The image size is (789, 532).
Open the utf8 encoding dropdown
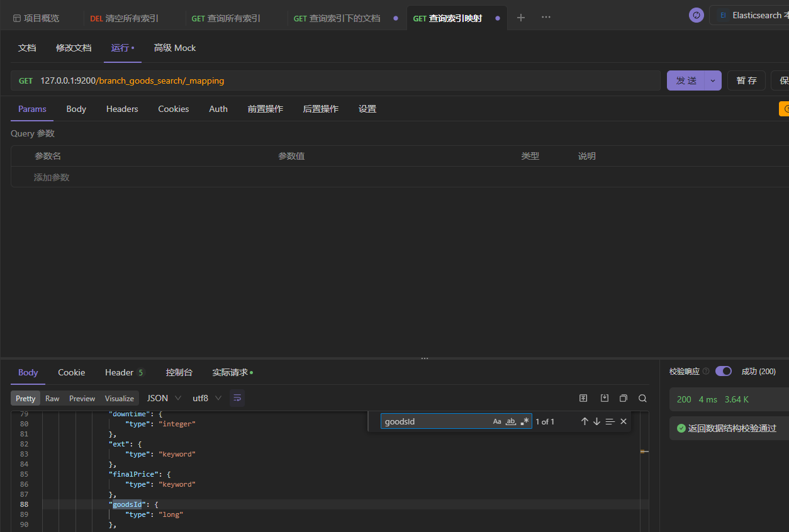(207, 398)
